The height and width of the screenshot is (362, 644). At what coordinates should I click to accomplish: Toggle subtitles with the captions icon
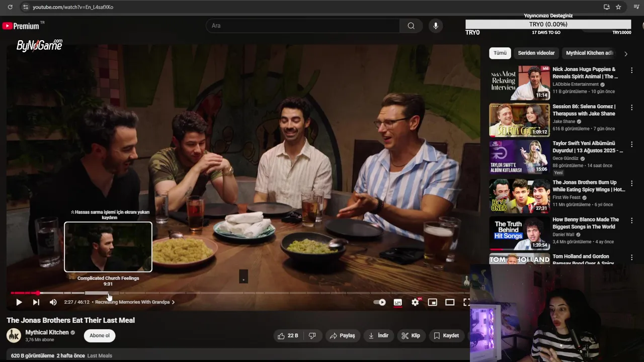tap(397, 302)
